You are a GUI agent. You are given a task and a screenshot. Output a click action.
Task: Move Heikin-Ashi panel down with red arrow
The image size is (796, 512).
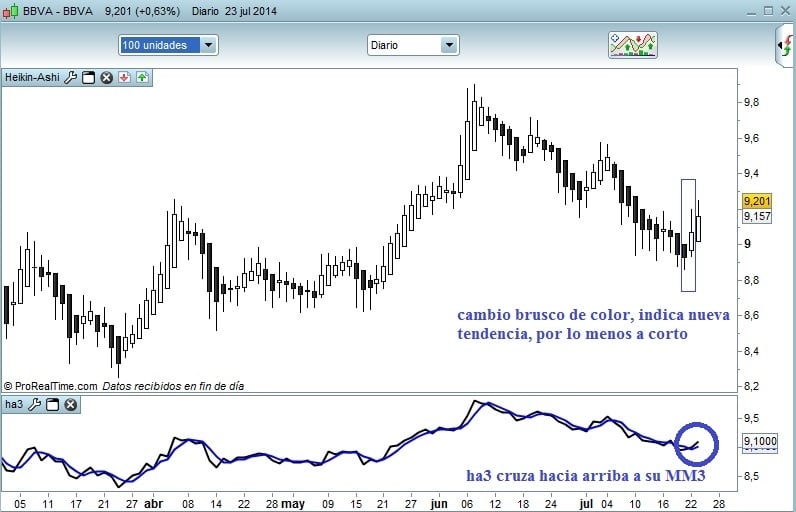[124, 78]
